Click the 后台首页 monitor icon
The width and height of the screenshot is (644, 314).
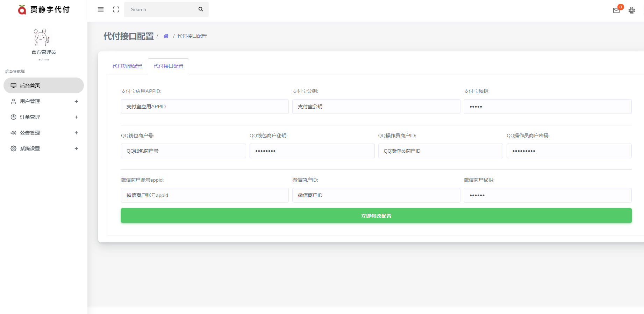(x=13, y=86)
